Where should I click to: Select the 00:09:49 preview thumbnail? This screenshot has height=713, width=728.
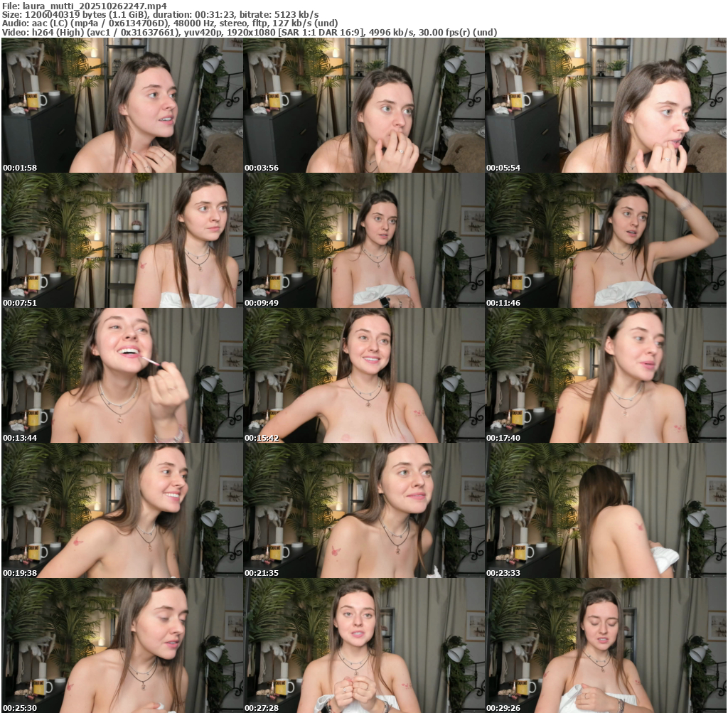[x=364, y=240]
